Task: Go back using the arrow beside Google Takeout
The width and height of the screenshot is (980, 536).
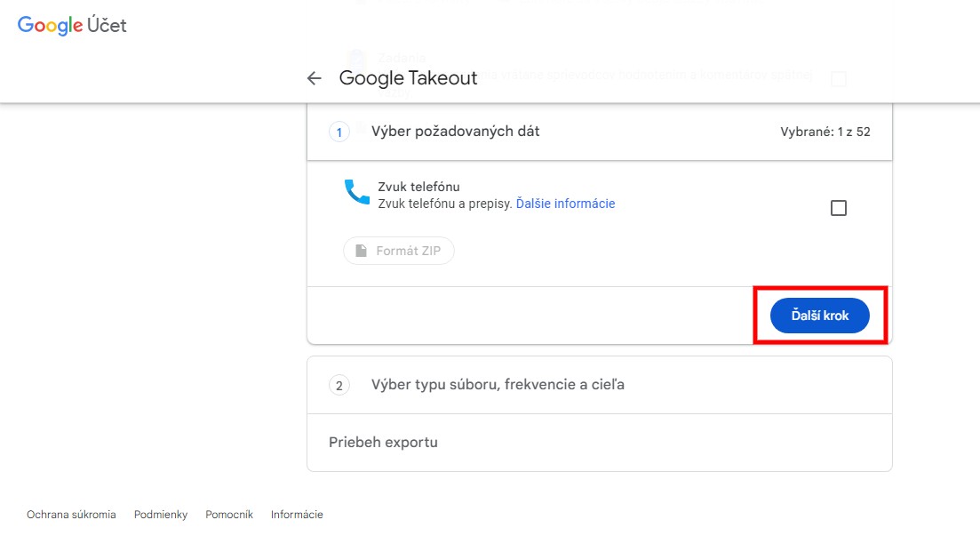Action: click(314, 78)
